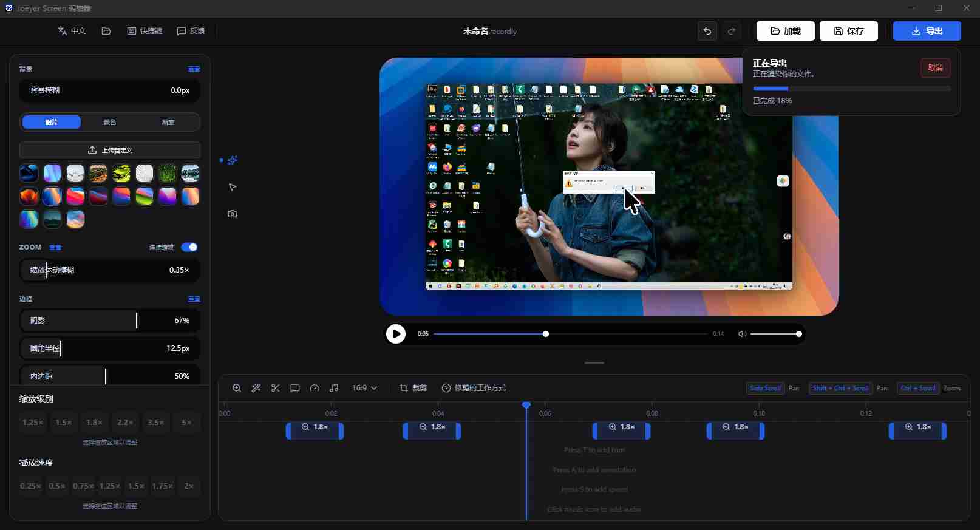Select the magic wand auto-zoom icon

[x=256, y=388]
